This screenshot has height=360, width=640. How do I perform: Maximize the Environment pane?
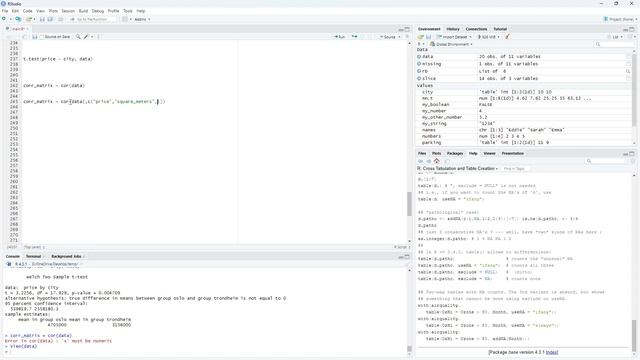coord(632,29)
